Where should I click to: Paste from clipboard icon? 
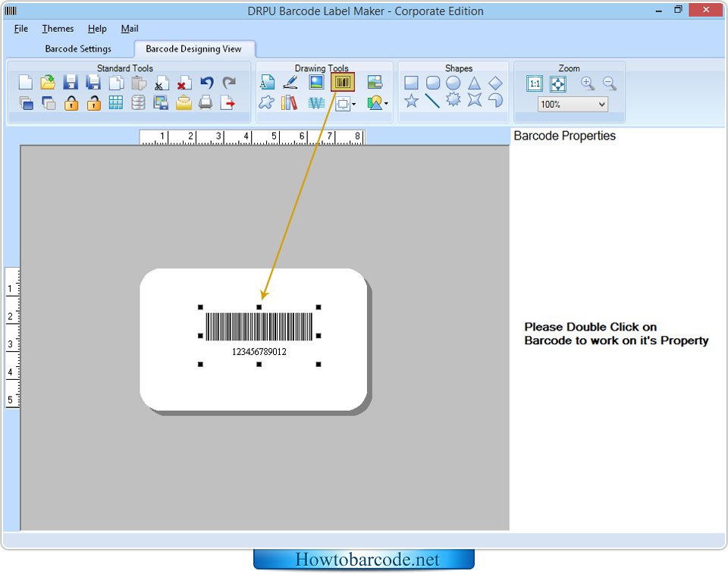(x=138, y=83)
